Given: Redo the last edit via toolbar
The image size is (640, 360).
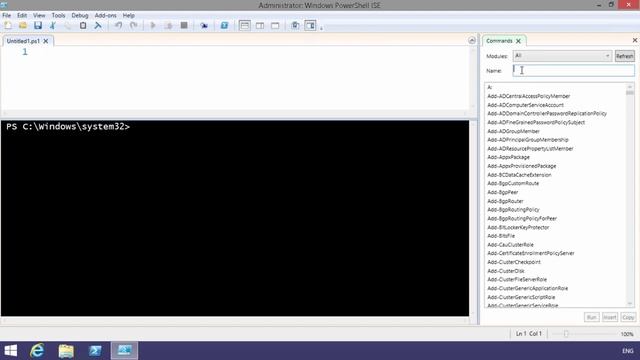Looking at the screenshot, I should (x=133, y=26).
